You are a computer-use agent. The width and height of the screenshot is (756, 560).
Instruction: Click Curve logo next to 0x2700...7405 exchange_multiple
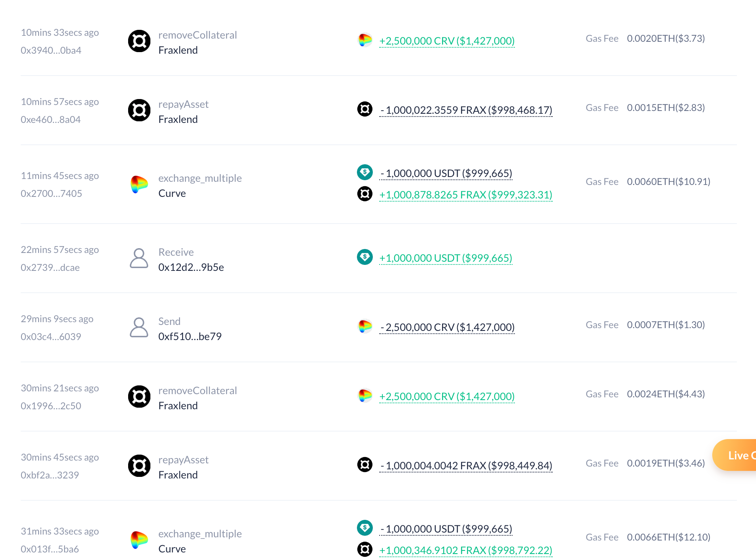pyautogui.click(x=139, y=185)
